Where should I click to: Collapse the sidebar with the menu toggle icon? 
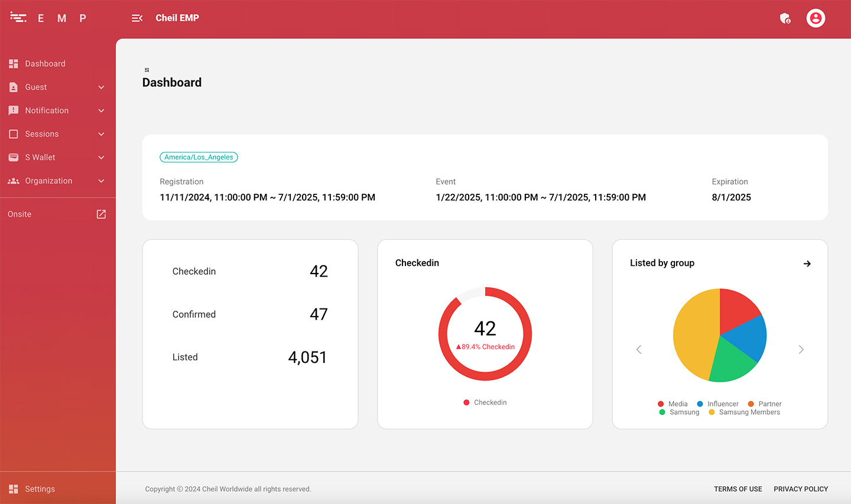click(x=137, y=18)
